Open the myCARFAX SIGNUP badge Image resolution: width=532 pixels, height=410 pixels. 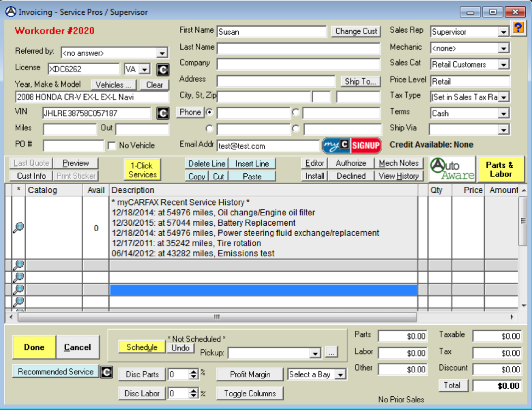[352, 145]
